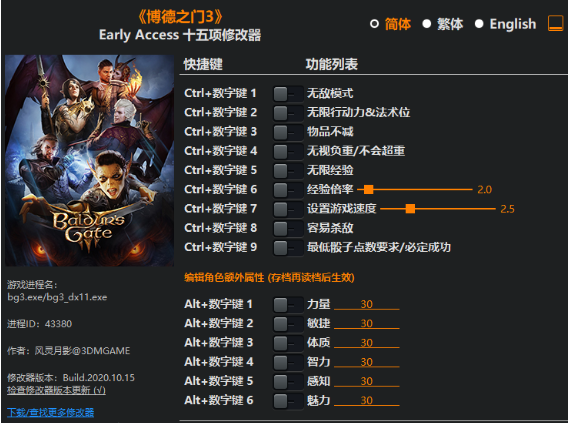
Task: Toggle the 魅力 attribute switch
Action: 288,401
